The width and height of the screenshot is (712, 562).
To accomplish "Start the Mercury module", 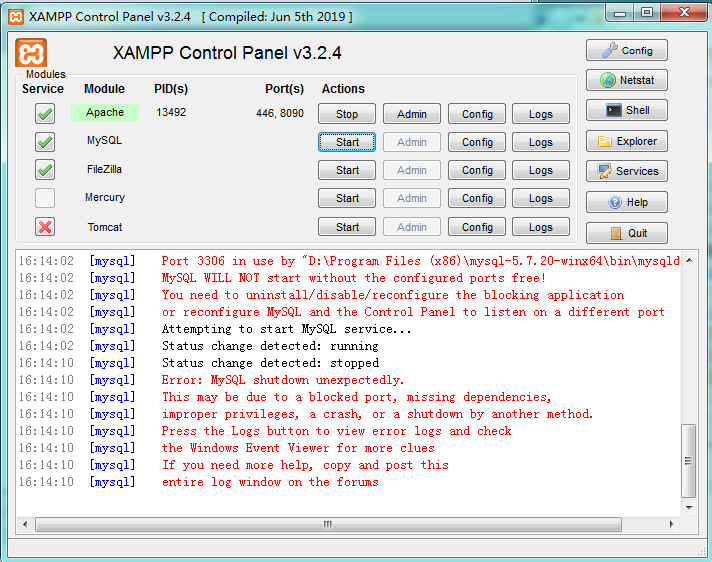I will tap(347, 198).
